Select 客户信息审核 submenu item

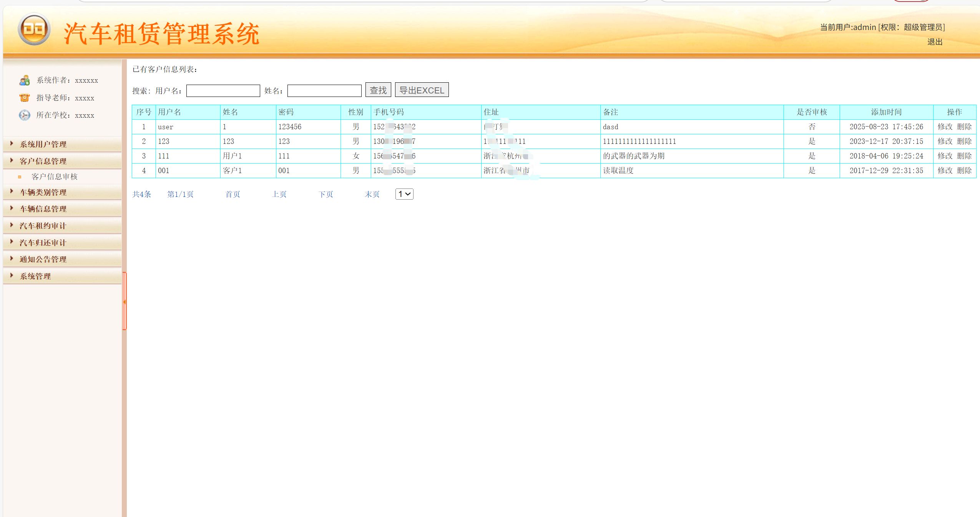tap(55, 177)
